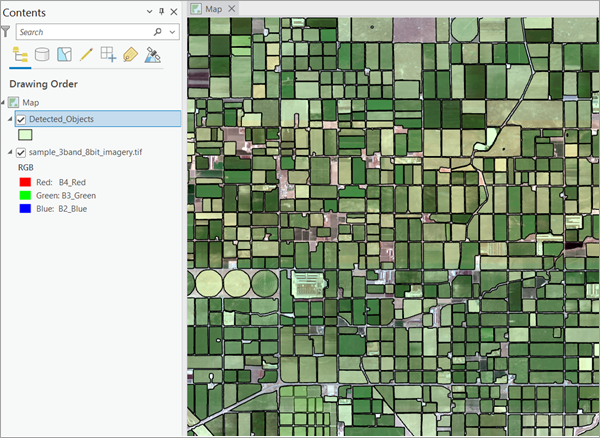Choose List By Selection icon

(x=64, y=55)
